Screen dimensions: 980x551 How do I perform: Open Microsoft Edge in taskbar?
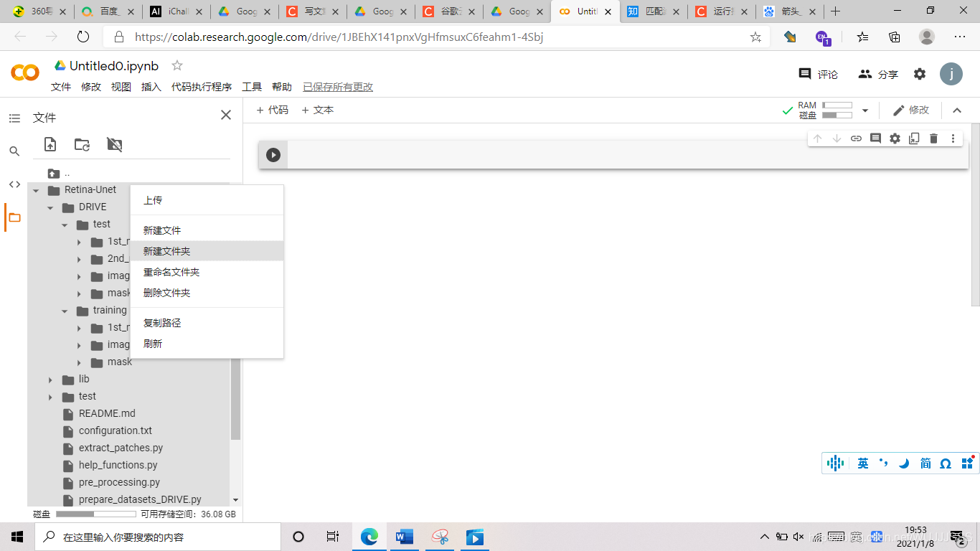point(369,537)
